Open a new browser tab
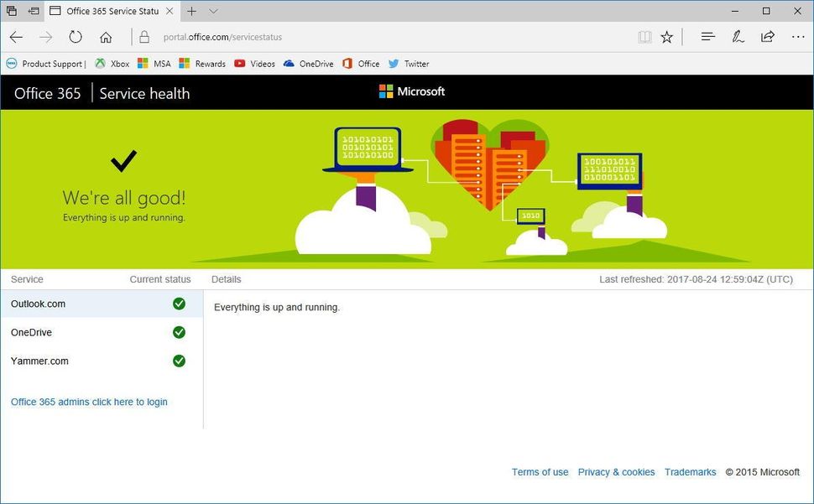Image resolution: width=814 pixels, height=504 pixels. click(192, 12)
